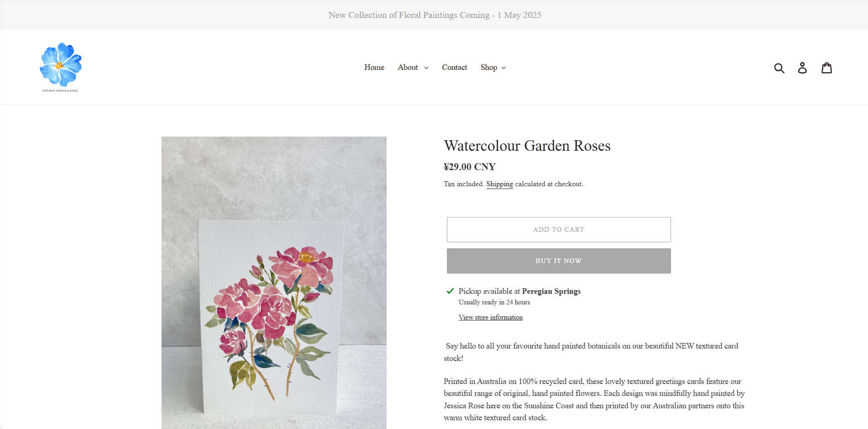The height and width of the screenshot is (429, 868).
Task: Follow the Shipping policy link
Action: pyautogui.click(x=499, y=184)
